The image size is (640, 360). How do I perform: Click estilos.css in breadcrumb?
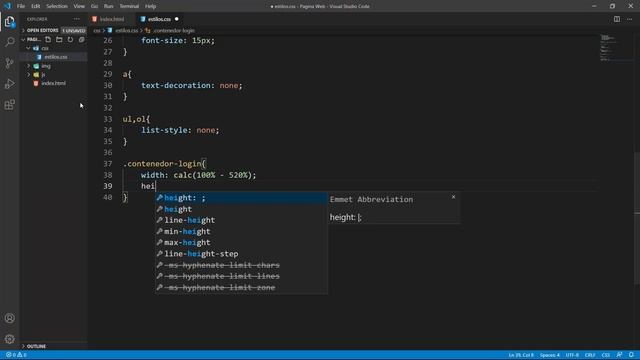126,31
